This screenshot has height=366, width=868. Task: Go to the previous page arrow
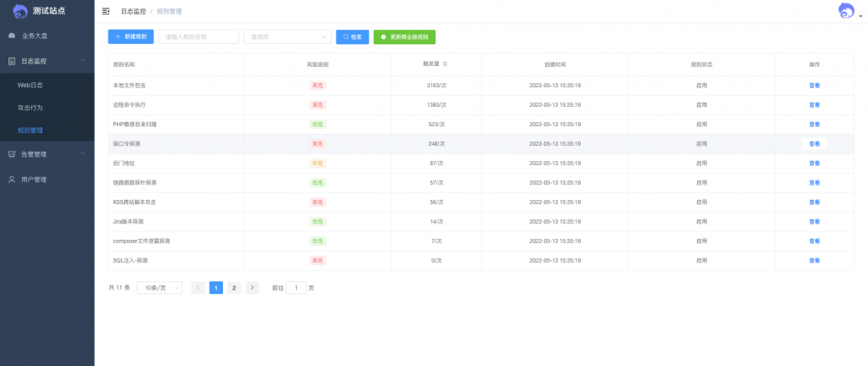pos(198,288)
